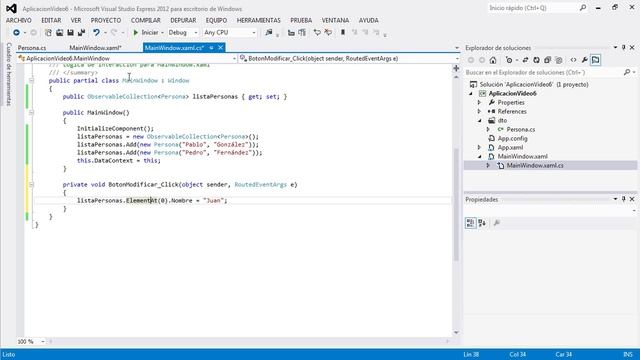Expand the App.xaml node
640x360 pixels.
[480, 147]
